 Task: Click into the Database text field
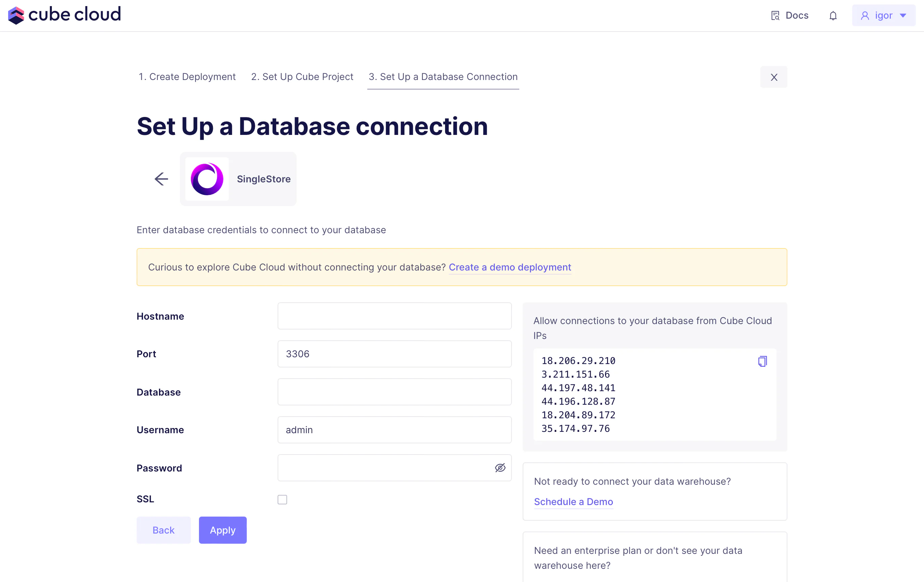395,392
